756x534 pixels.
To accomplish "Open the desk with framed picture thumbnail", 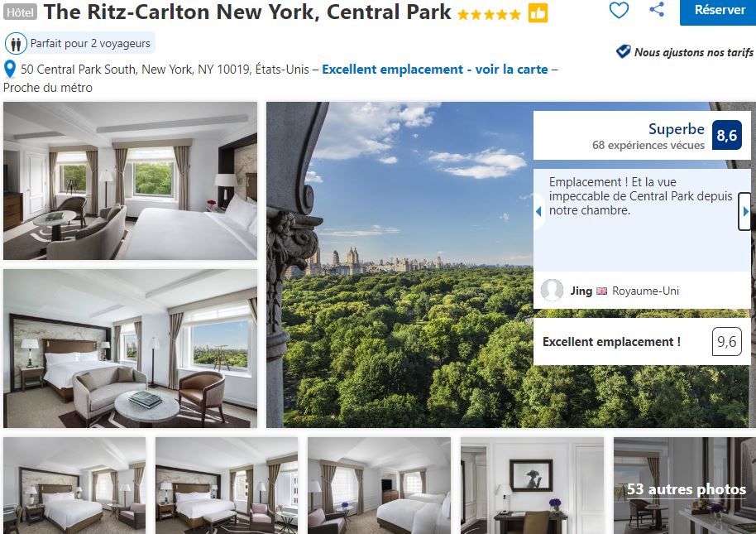I will [x=532, y=485].
